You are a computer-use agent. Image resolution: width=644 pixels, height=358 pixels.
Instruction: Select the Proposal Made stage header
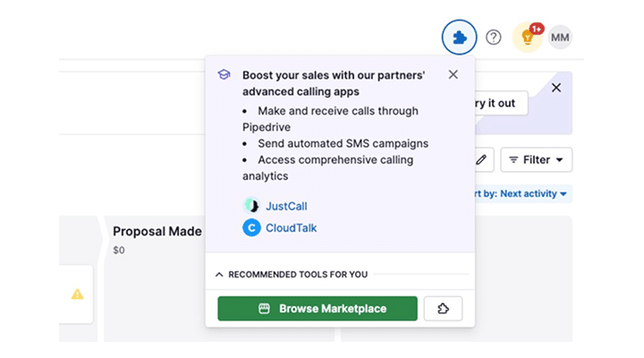point(157,232)
